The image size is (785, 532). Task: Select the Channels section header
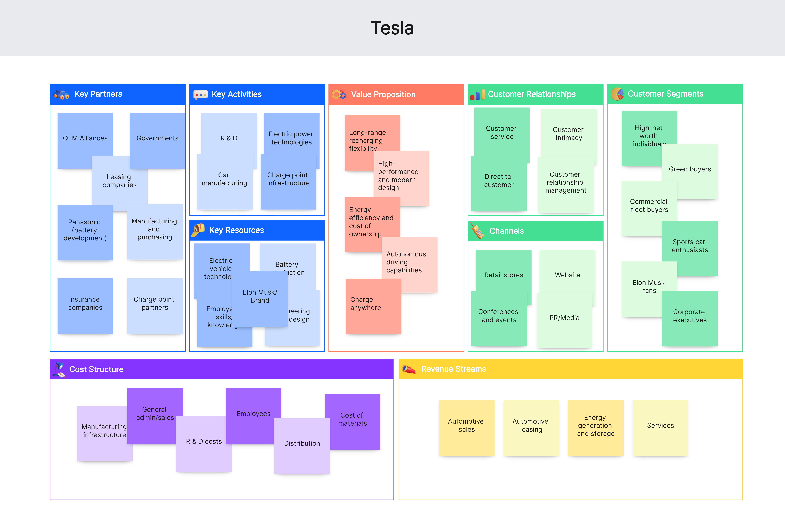[536, 231]
